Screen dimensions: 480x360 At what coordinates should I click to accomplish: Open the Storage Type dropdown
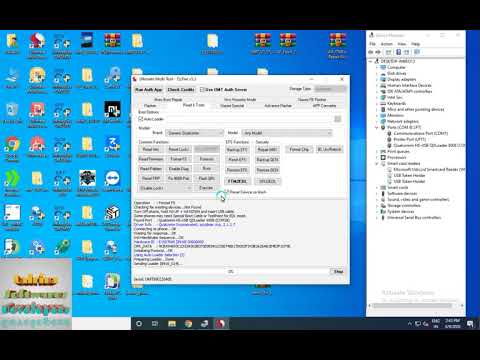(330, 89)
